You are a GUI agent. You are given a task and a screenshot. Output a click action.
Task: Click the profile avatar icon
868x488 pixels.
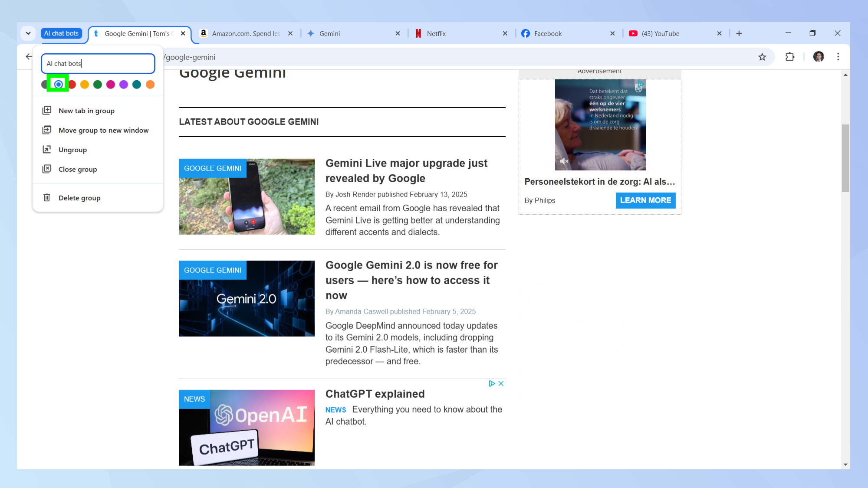coord(819,57)
